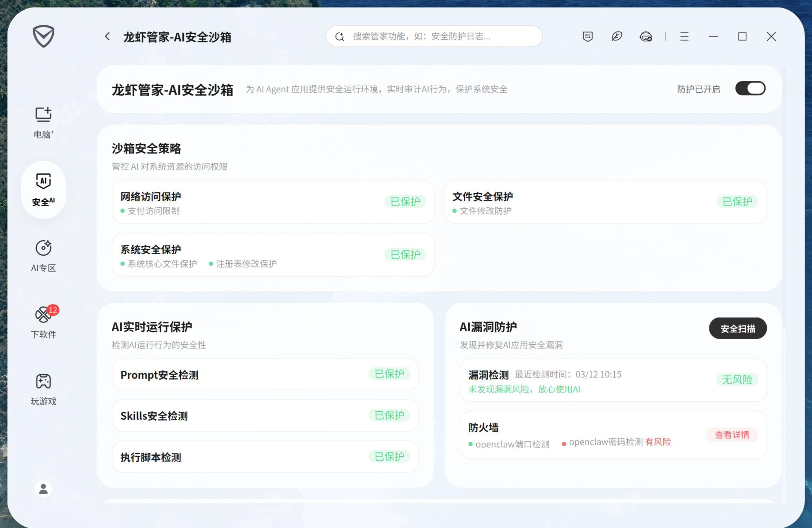Screen dimensions: 812x528
Task: Open the 电脑 section in sidebar
Action: pyautogui.click(x=43, y=122)
